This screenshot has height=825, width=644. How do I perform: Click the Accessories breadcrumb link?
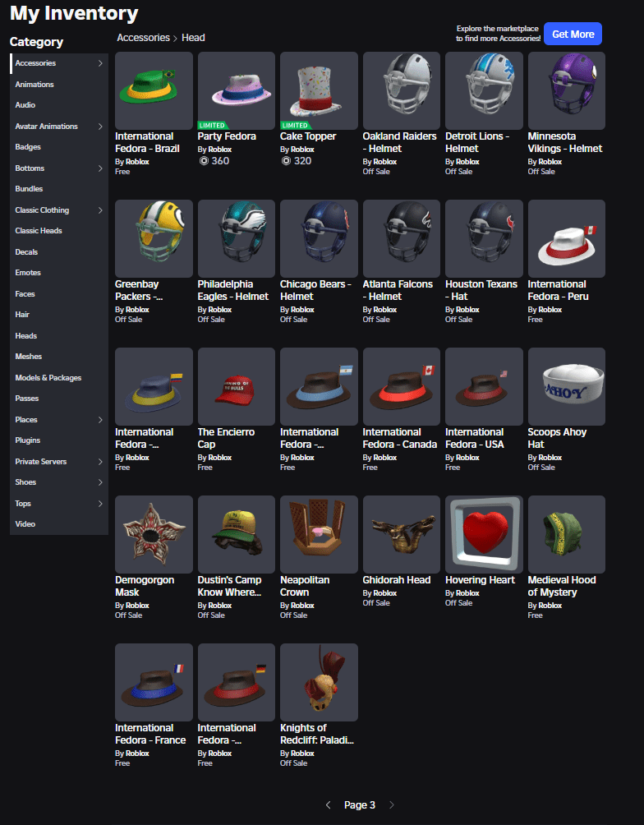coord(143,38)
